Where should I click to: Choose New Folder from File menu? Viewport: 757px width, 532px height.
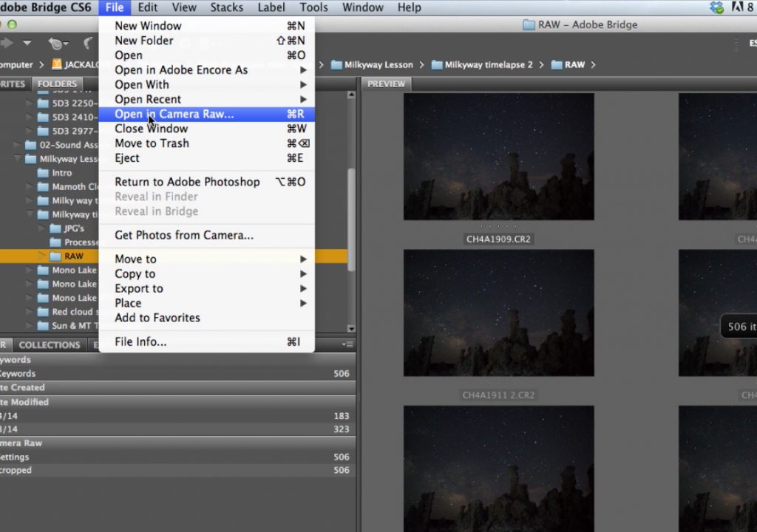pos(207,41)
